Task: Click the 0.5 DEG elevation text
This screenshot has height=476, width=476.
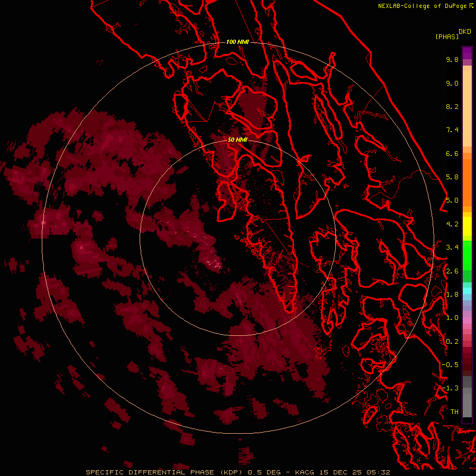Action: click(x=264, y=472)
